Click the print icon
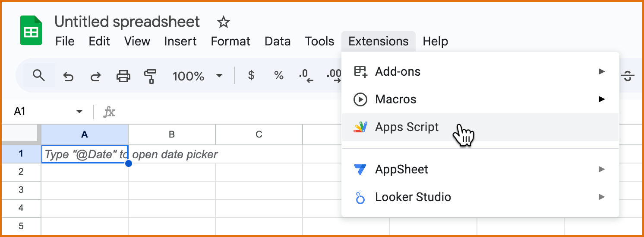 pyautogui.click(x=123, y=77)
